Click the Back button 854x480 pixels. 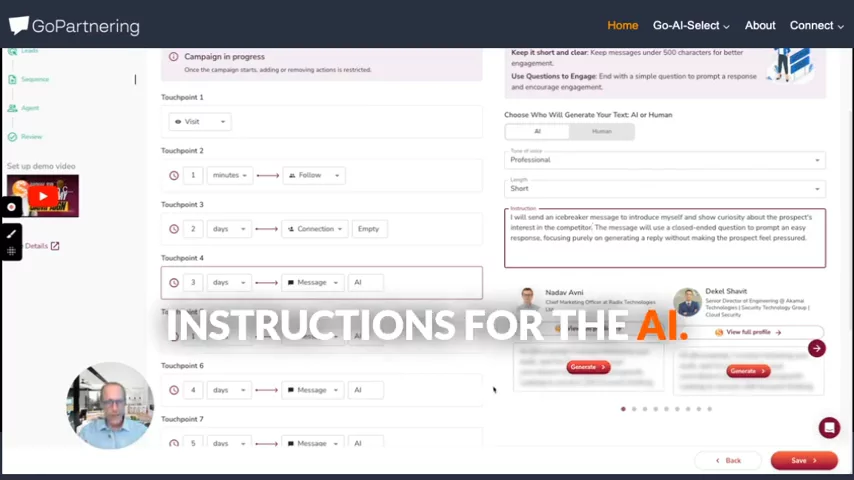click(728, 460)
